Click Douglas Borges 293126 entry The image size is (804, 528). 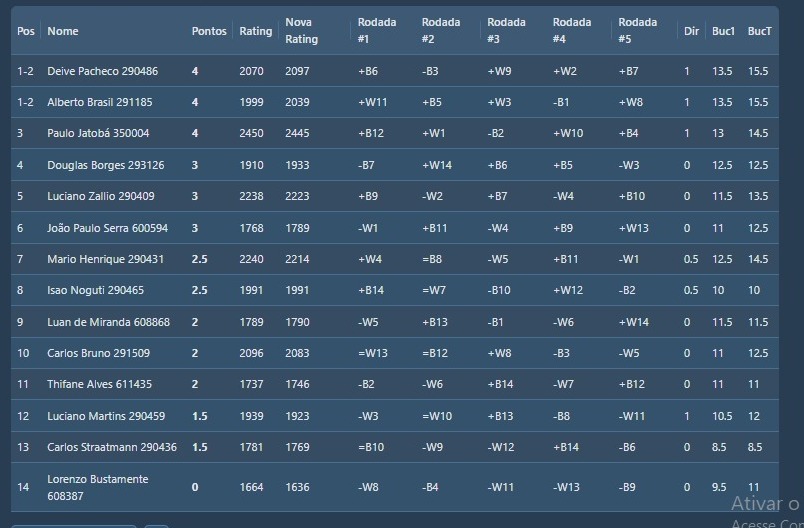coord(105,165)
